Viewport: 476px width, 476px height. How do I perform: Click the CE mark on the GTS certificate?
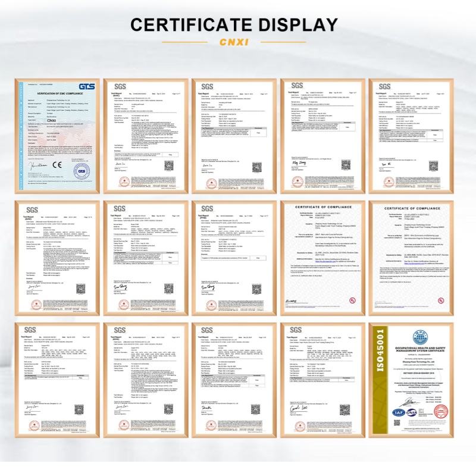pos(57,165)
